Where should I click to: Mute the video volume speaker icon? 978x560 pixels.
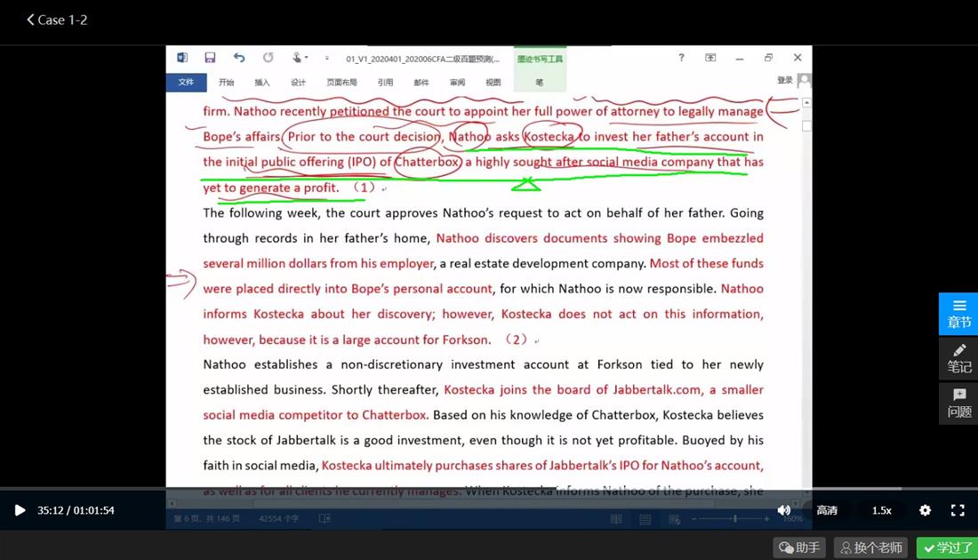click(784, 510)
